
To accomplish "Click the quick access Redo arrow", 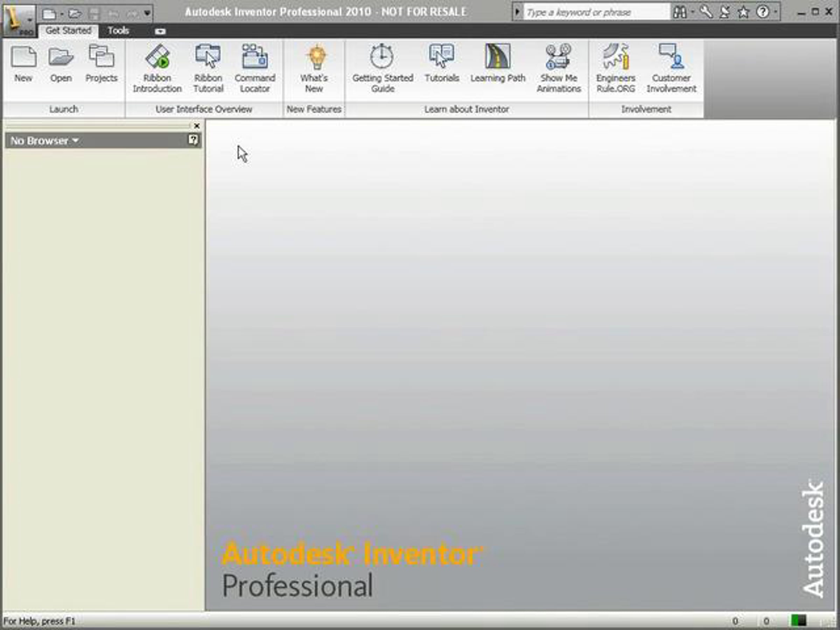I will 131,14.
